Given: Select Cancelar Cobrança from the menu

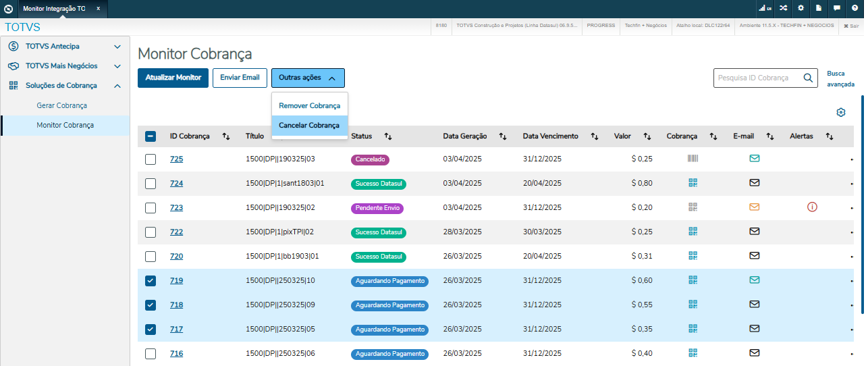Looking at the screenshot, I should click(x=309, y=126).
